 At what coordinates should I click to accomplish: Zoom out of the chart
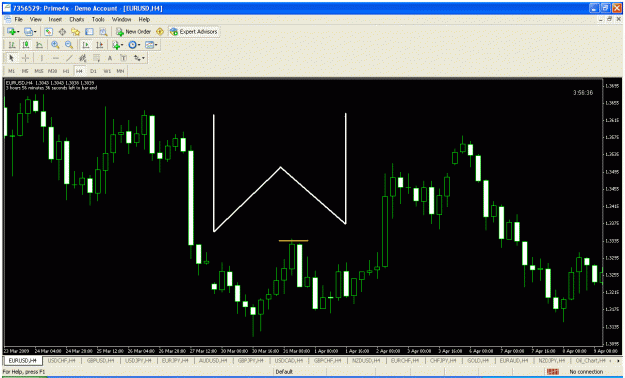pos(69,45)
